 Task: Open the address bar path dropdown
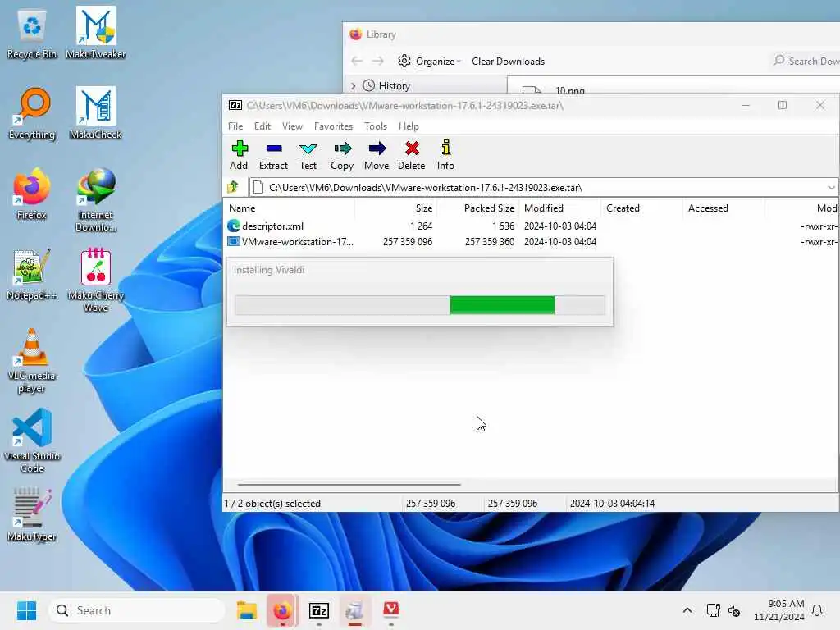[x=831, y=188]
